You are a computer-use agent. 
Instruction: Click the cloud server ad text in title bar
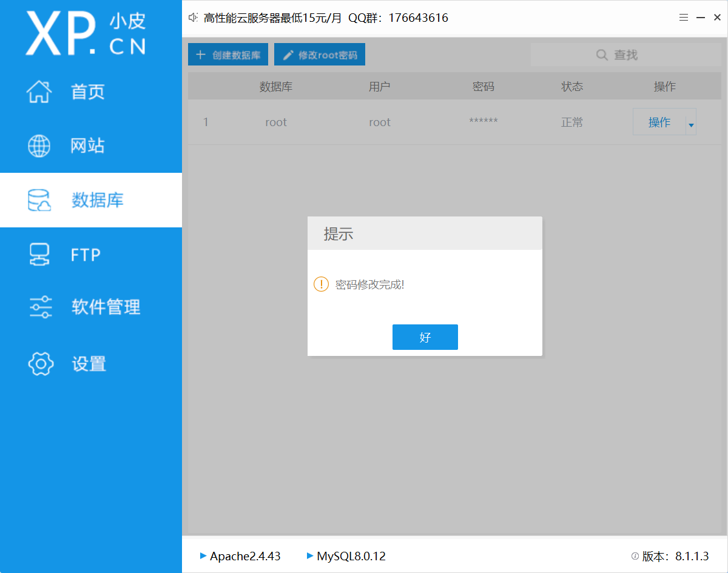[326, 18]
